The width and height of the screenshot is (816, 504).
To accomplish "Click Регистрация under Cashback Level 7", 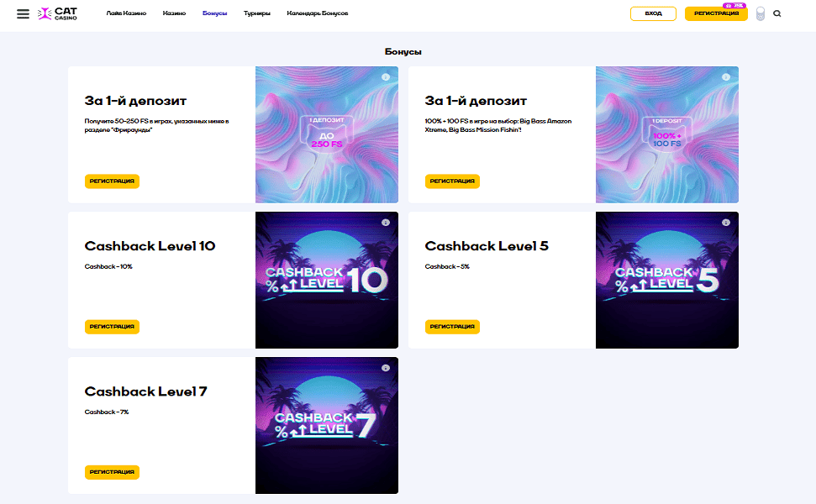I will point(112,472).
